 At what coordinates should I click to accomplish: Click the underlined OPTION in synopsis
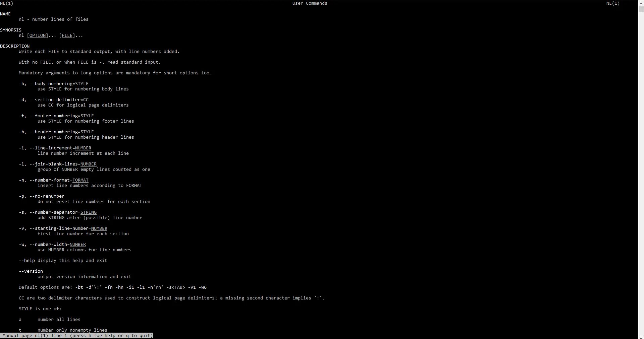point(38,35)
